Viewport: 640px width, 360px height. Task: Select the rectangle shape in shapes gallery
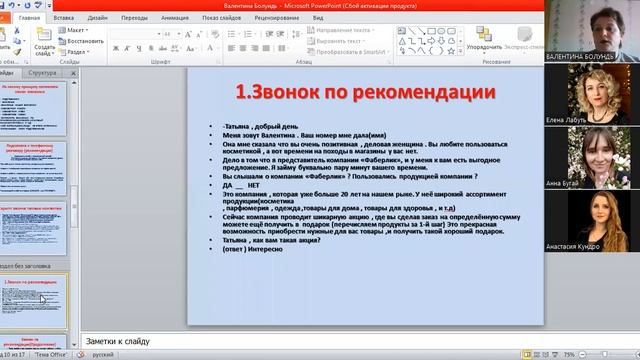pos(431,31)
